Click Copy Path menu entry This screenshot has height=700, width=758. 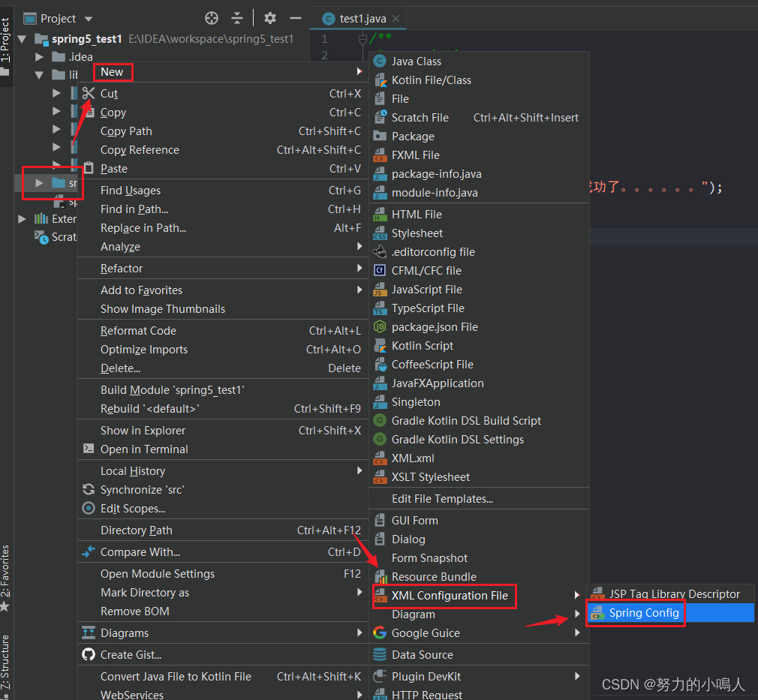[224, 131]
